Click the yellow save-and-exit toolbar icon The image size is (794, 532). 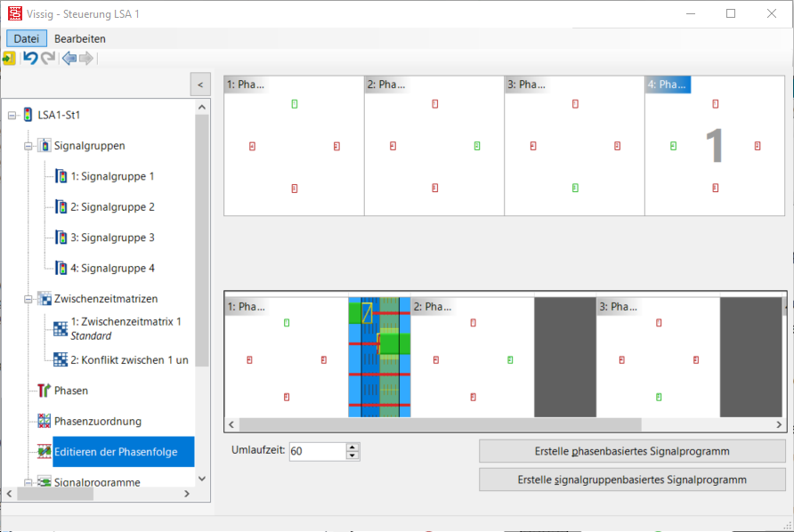click(9, 58)
